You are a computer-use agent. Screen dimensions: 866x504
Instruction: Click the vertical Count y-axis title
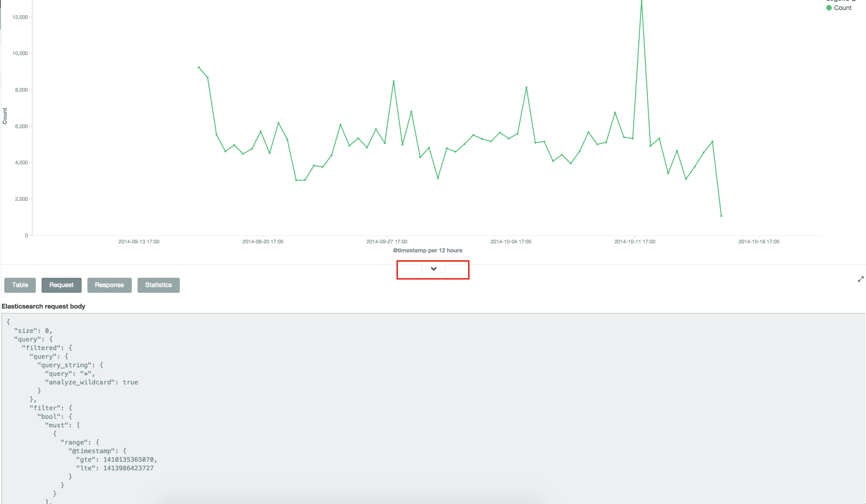(5, 116)
